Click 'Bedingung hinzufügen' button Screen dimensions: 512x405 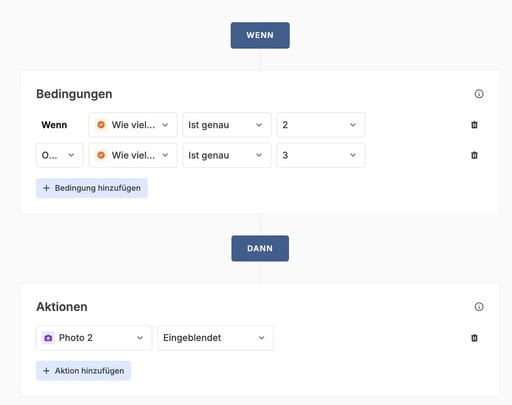[x=92, y=188]
